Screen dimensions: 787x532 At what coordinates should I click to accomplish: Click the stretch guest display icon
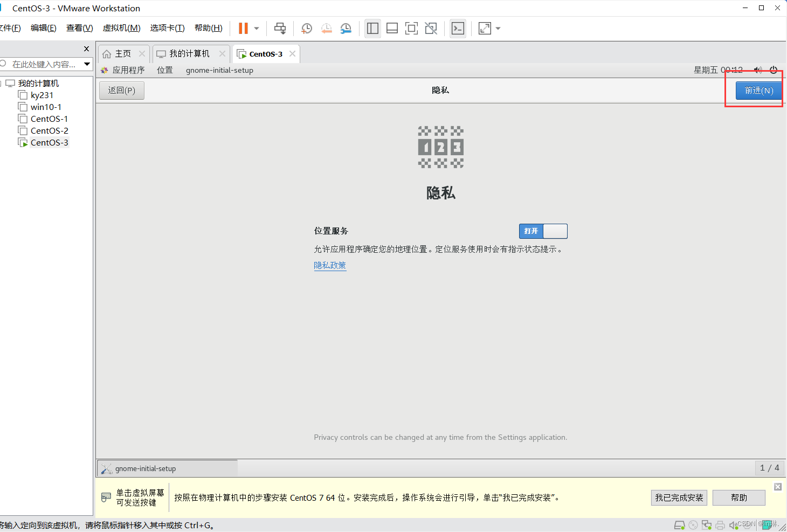coord(485,29)
